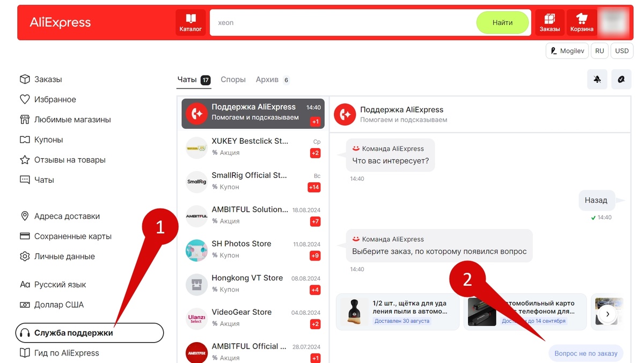Click the AliExpress logo
644x363 pixels.
tap(60, 23)
